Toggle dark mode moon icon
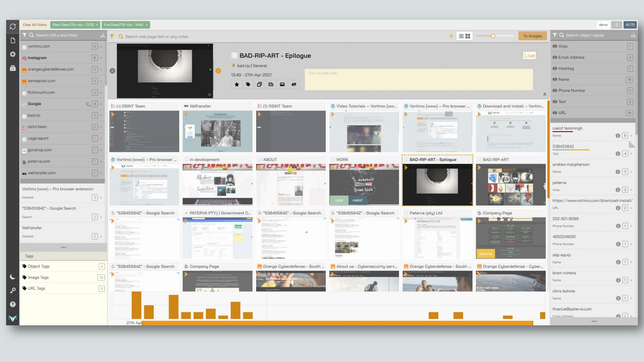Image resolution: width=644 pixels, height=362 pixels. (x=13, y=277)
